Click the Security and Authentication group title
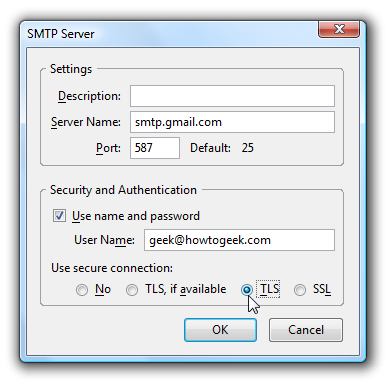Image resolution: width=387 pixels, height=384 pixels. coord(123,190)
